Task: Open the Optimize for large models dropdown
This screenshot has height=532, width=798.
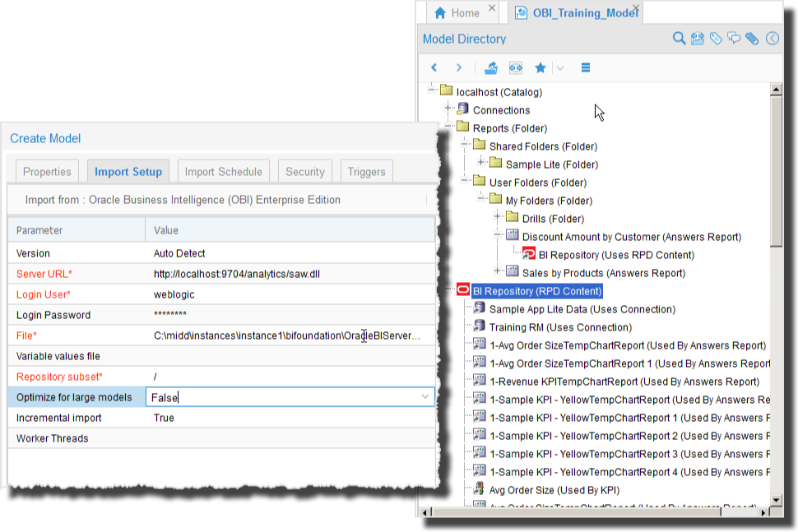Action: coord(425,396)
